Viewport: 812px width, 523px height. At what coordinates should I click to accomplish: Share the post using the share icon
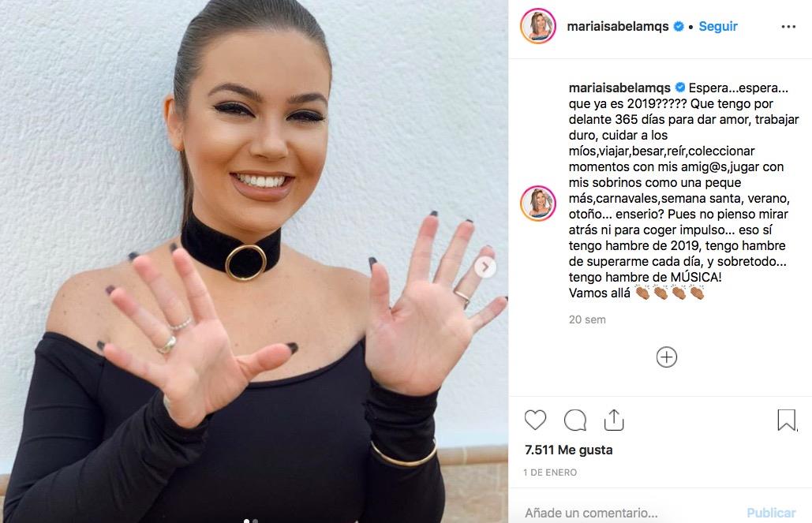tap(614, 420)
